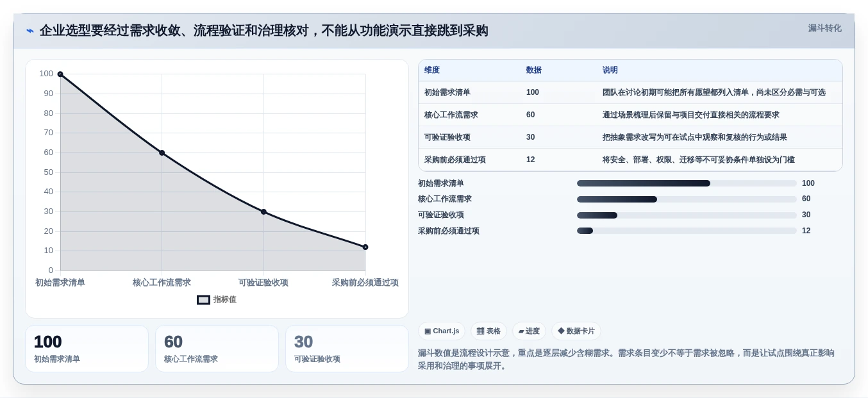This screenshot has height=398, width=868.
Task: Click the lightning icon beside the title
Action: [x=30, y=31]
